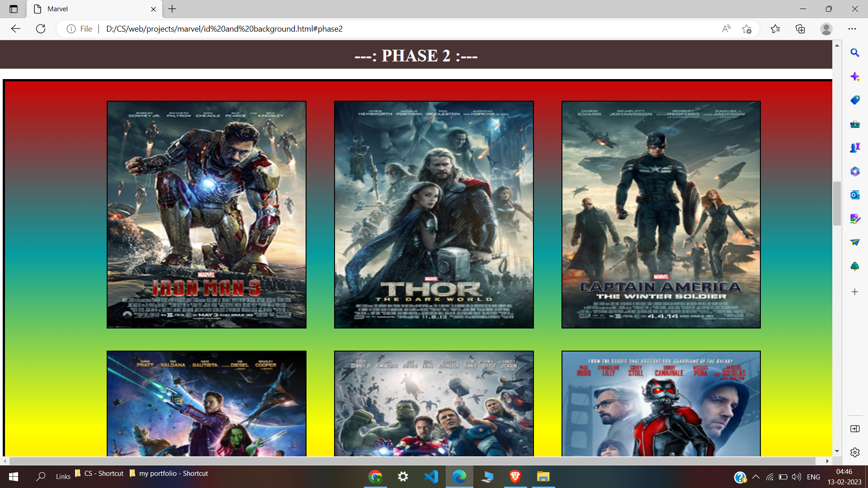Open Outlook from the Edge sidebar

[854, 195]
